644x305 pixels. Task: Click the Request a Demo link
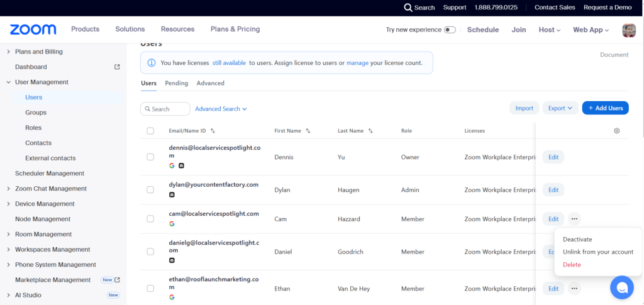(x=608, y=8)
